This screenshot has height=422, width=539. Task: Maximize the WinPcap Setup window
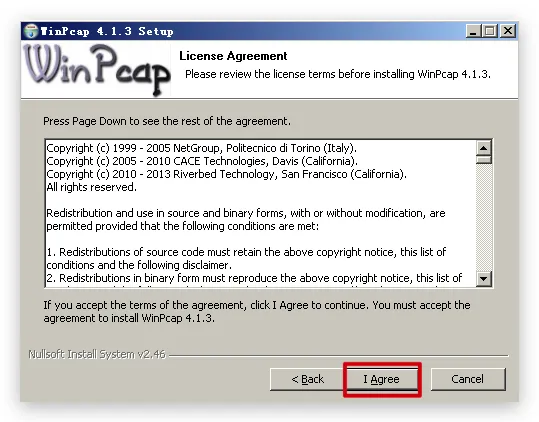pos(490,31)
